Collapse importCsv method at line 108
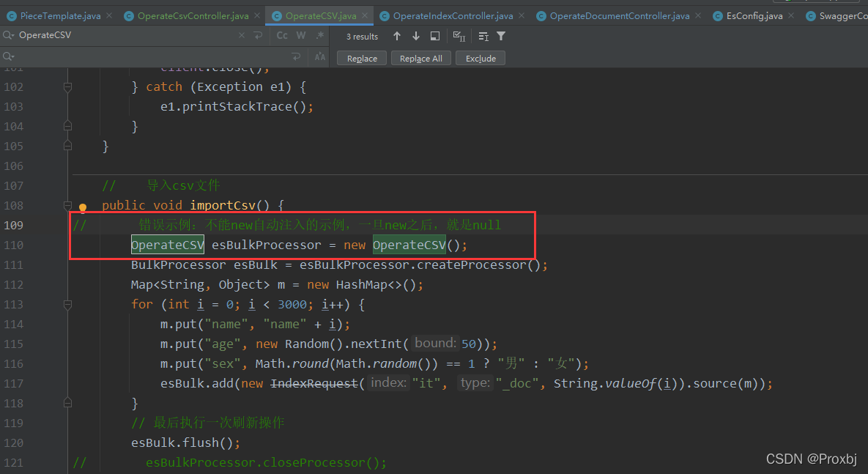 [67, 205]
